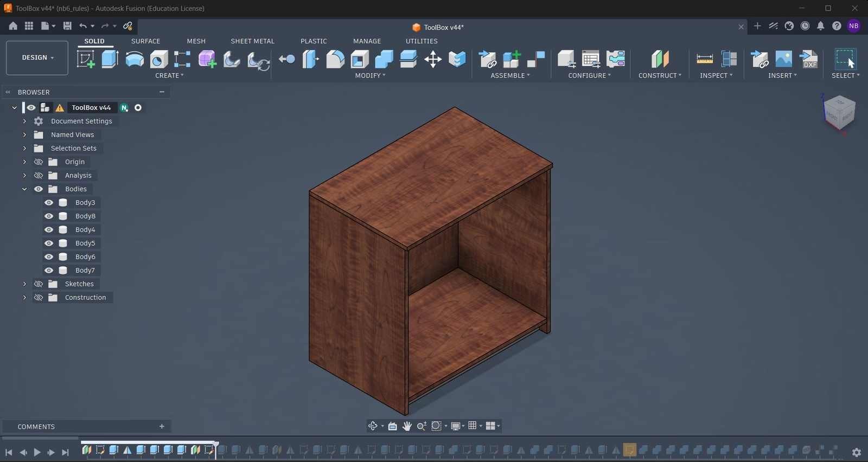Image resolution: width=868 pixels, height=462 pixels.
Task: Open the Orbit navigation tool
Action: (x=373, y=426)
